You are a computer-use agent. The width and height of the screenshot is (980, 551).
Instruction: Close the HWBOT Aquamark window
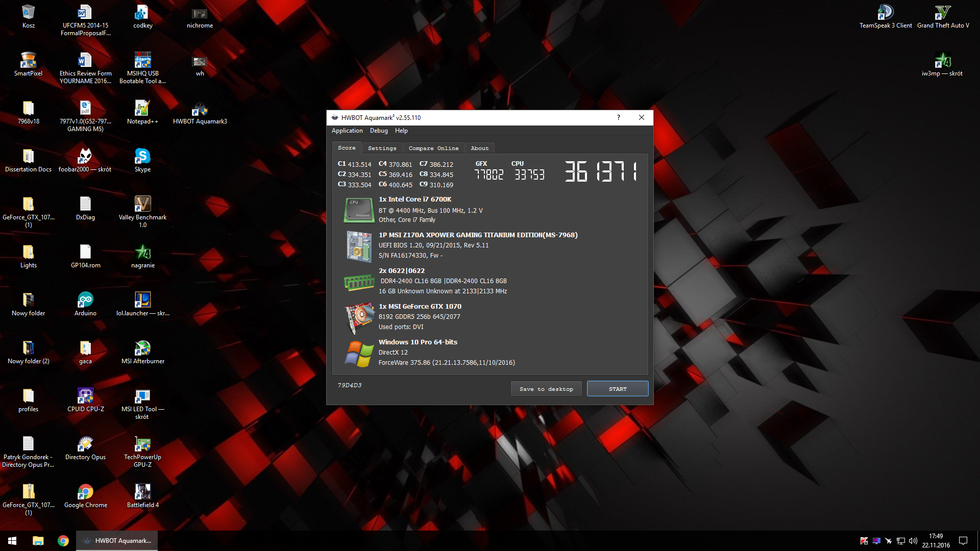[x=642, y=117]
